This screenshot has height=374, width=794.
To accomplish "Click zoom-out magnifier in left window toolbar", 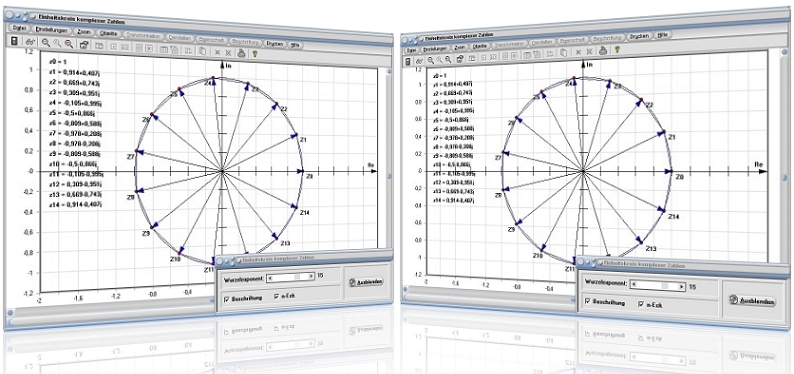I will pyautogui.click(x=69, y=44).
